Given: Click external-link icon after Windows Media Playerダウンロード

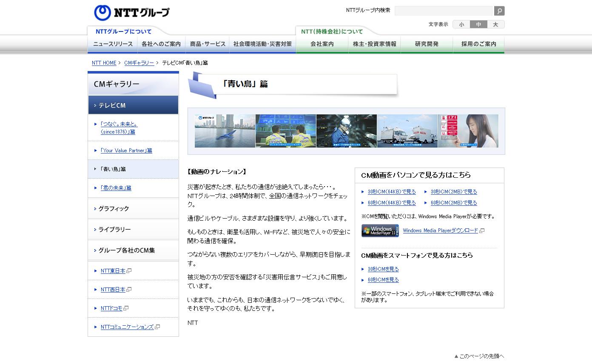Looking at the screenshot, I should pos(482,231).
